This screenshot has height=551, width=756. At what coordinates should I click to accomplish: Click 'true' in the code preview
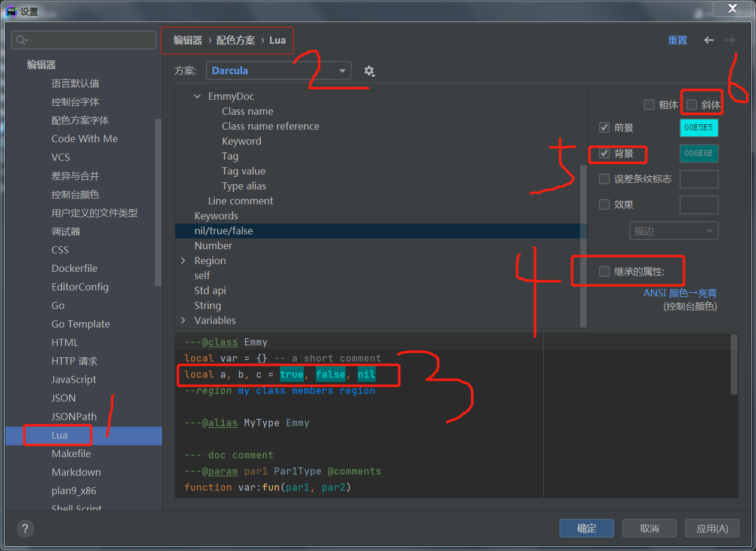click(x=292, y=375)
